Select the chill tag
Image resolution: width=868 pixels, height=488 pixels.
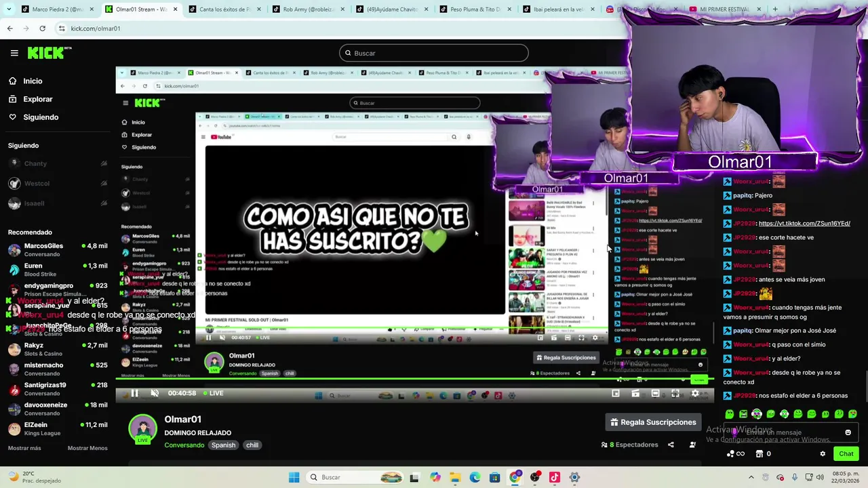(252, 445)
